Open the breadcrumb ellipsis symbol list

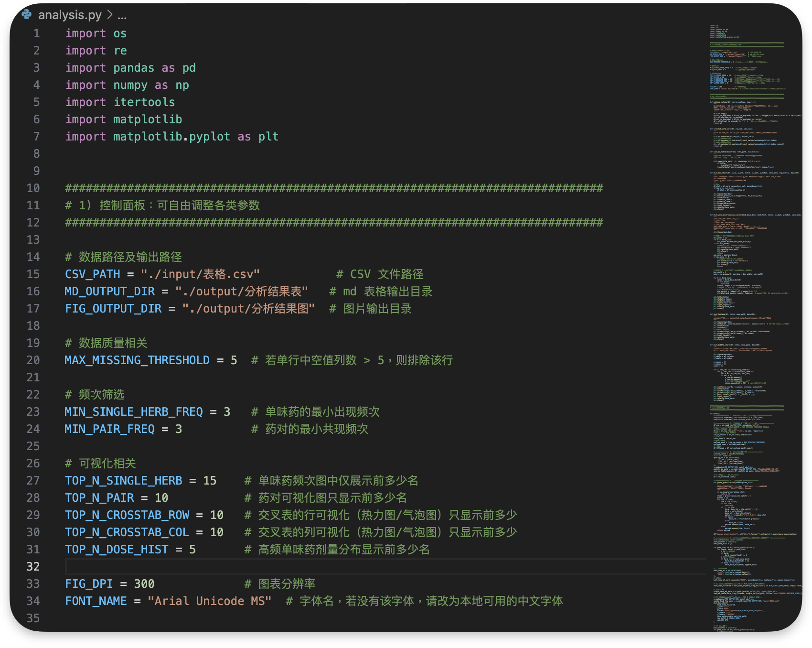122,15
